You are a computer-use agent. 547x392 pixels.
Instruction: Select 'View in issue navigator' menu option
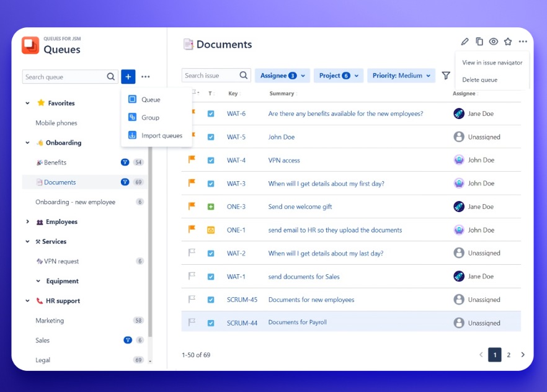pos(491,63)
